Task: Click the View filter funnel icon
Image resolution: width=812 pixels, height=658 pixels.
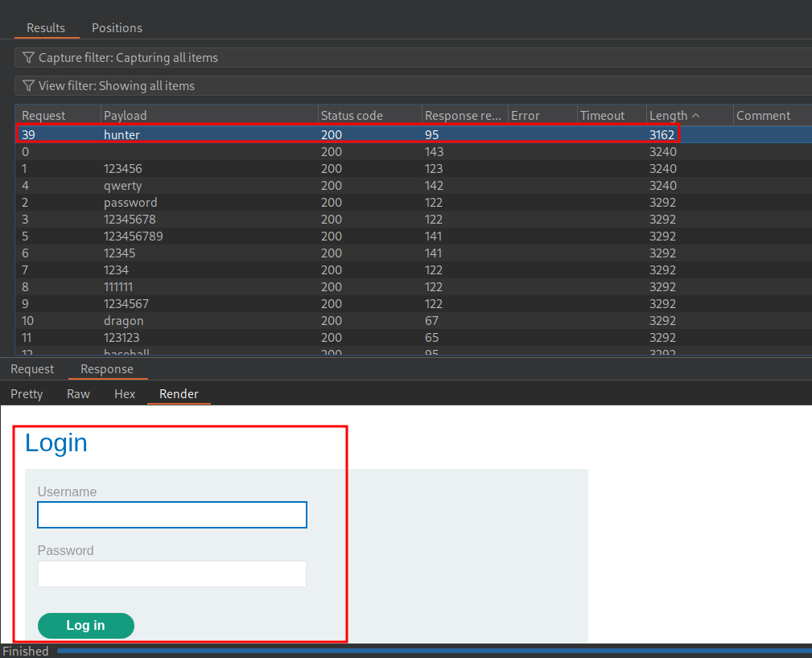Action: point(28,86)
